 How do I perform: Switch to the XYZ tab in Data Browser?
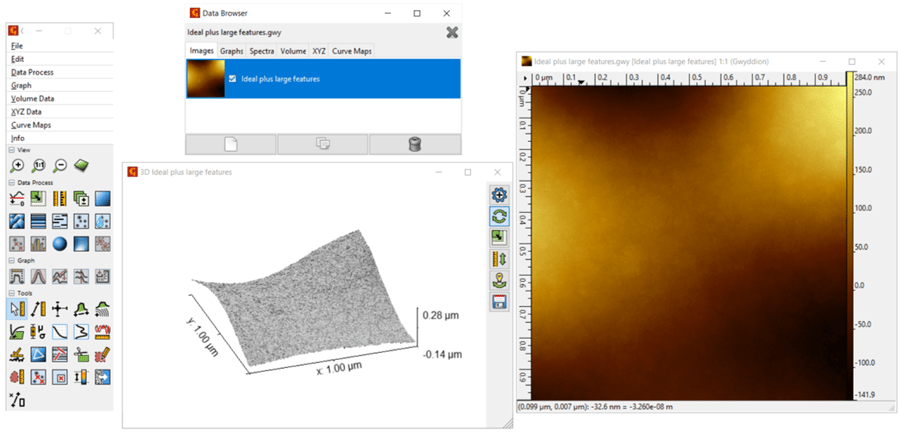tap(319, 51)
